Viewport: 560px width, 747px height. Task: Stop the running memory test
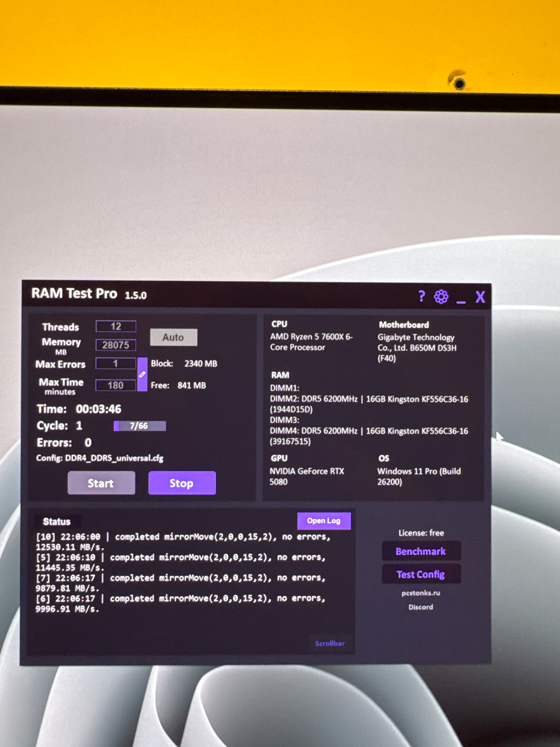[x=182, y=483]
